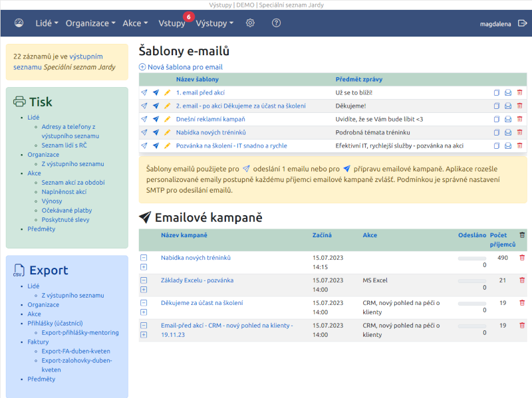The image size is (532, 398).
Task: Sort campaigns by 'Odesláno' column
Action: 472,235
